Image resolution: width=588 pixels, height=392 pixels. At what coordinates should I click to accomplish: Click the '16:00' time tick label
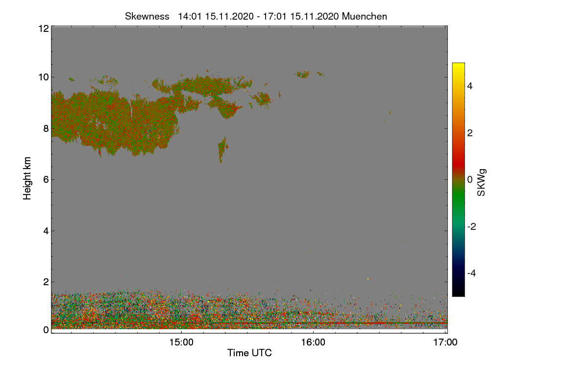(313, 343)
